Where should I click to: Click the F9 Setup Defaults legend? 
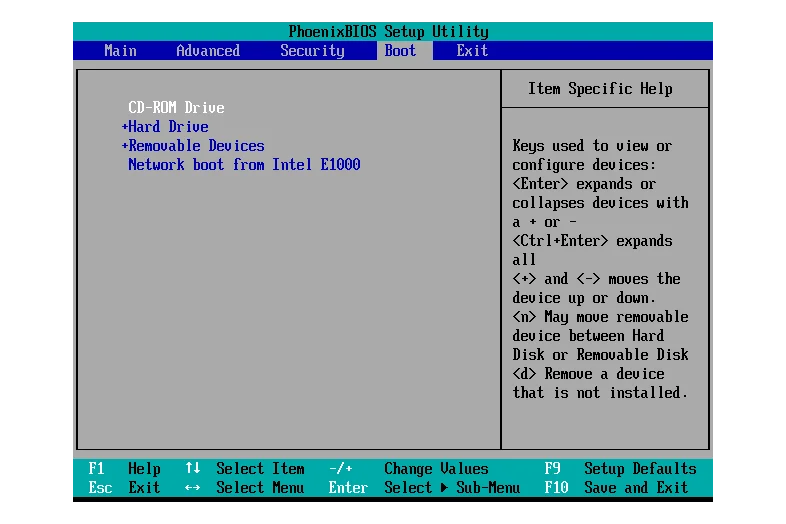[621, 468]
